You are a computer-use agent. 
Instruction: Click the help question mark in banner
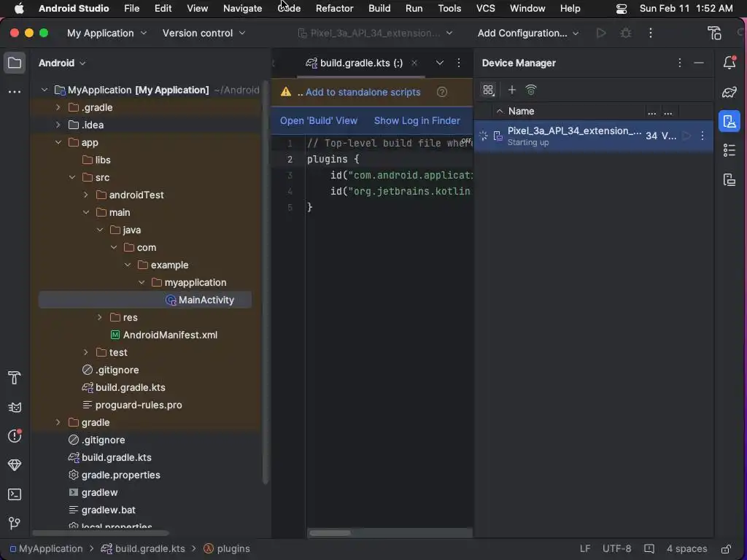pyautogui.click(x=441, y=92)
